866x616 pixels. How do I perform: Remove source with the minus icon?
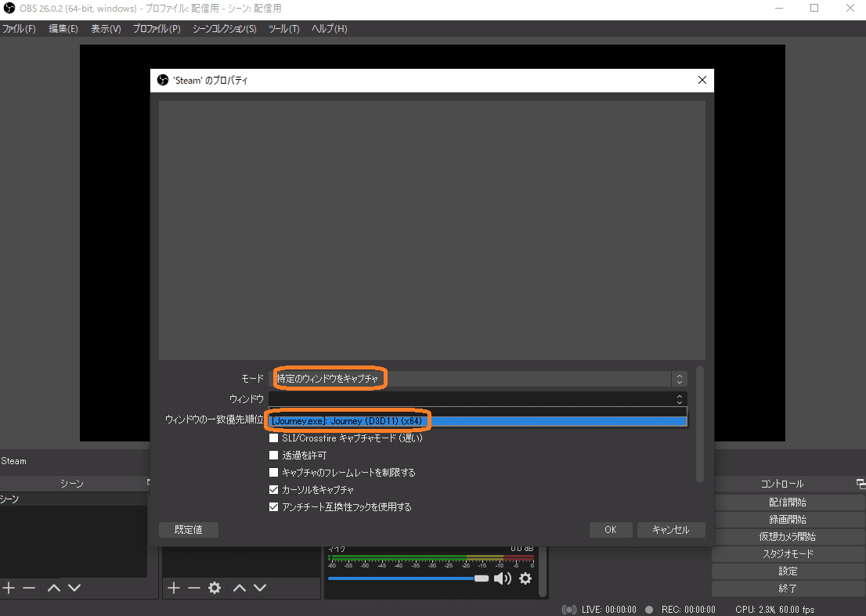click(194, 588)
